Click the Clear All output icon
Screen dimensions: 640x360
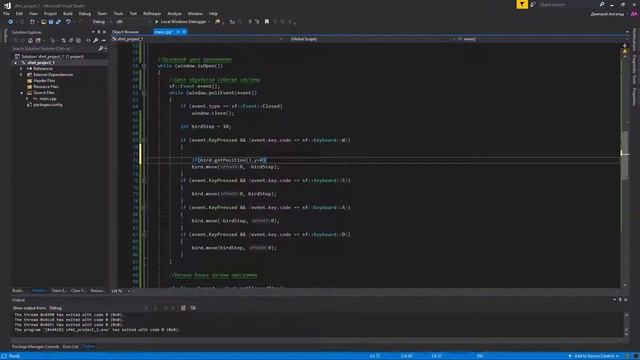[x=183, y=308]
